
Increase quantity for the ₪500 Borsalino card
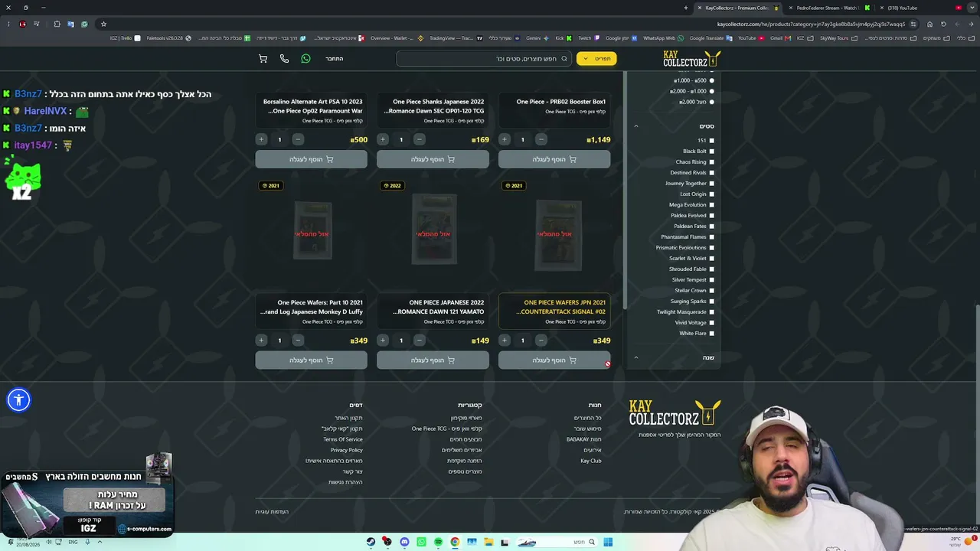[261, 139]
